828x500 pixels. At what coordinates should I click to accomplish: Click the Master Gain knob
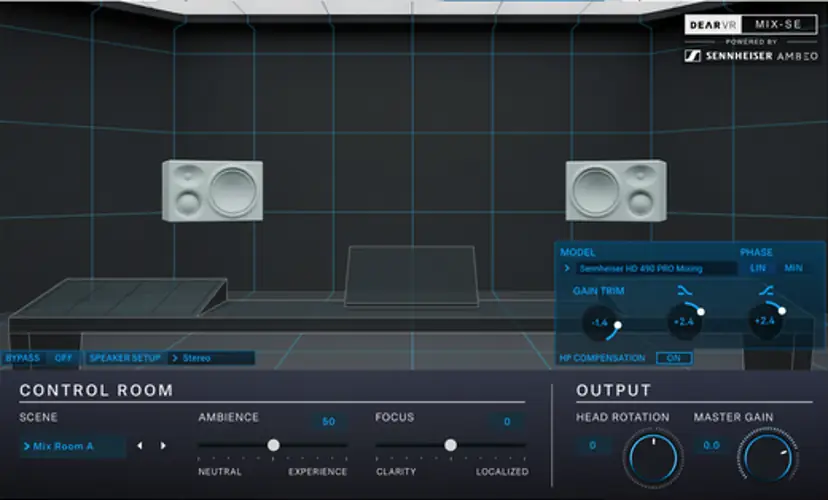pyautogui.click(x=770, y=457)
